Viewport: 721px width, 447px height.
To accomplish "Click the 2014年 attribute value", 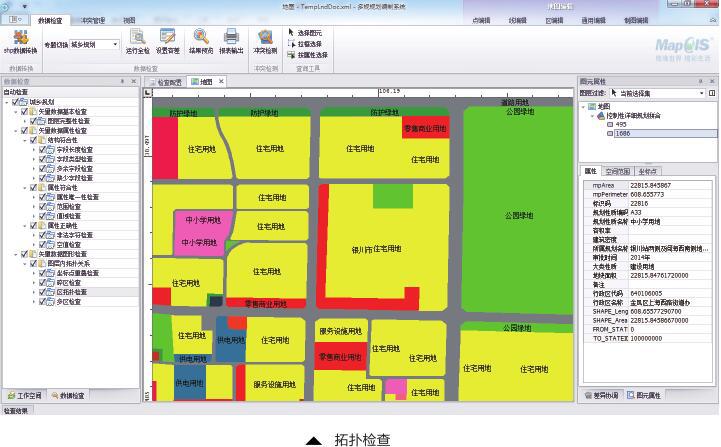I will (x=640, y=258).
